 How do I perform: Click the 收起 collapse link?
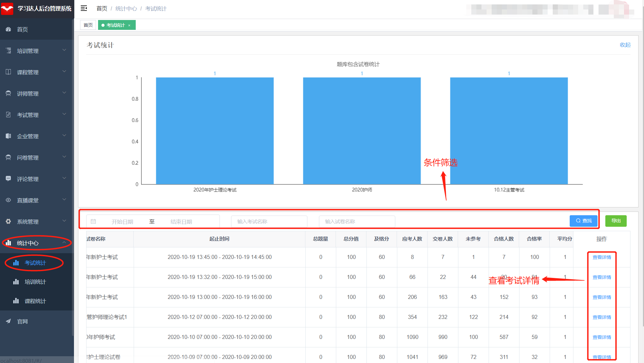(625, 45)
